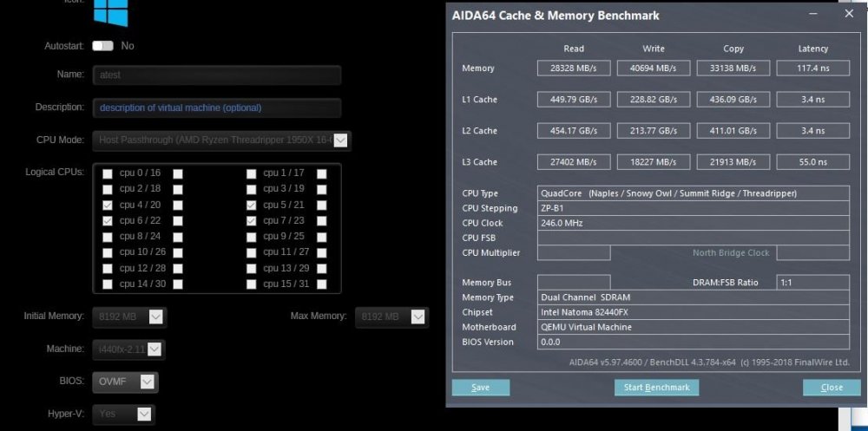
Task: Check the cpu 10 checkbox before 'cpu 10 / 26'
Action: 108,253
